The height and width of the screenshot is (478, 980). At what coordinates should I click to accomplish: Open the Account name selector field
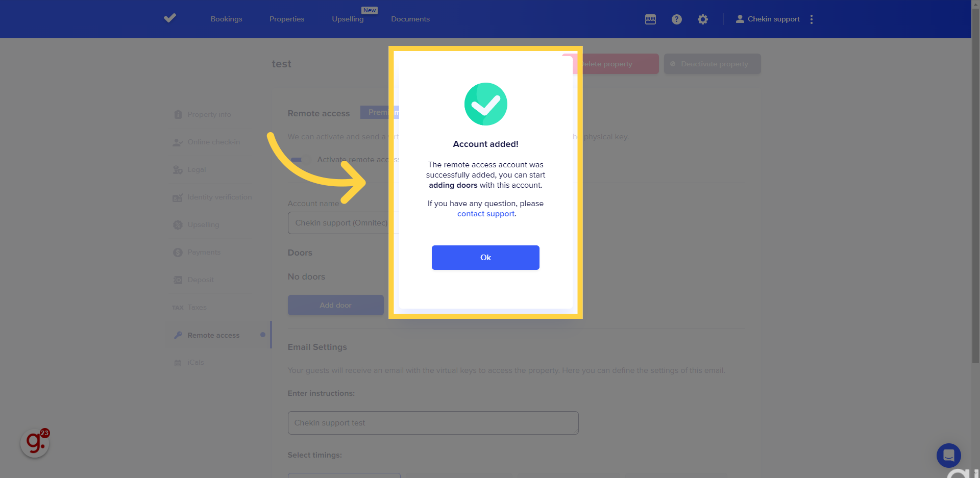pos(339,223)
